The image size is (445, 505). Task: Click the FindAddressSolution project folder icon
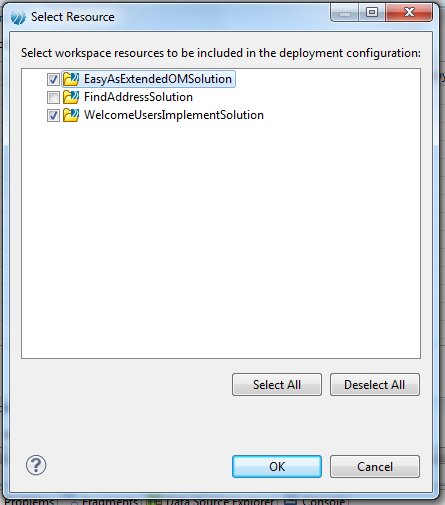[71, 97]
